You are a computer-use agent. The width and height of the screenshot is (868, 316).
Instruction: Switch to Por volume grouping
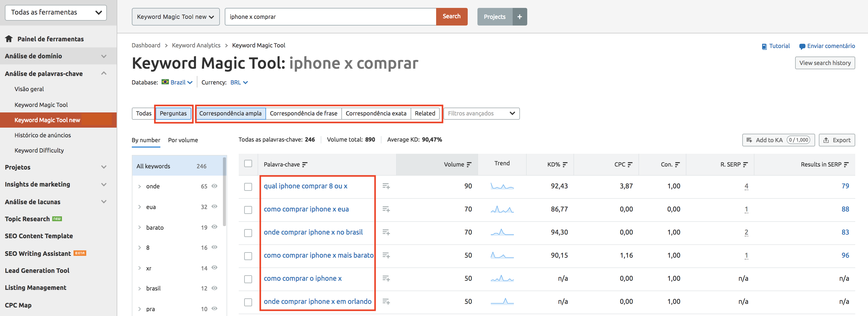tap(183, 140)
